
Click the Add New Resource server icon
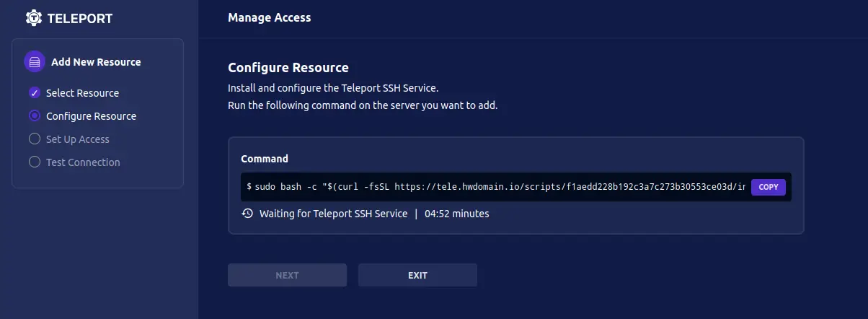(x=34, y=61)
